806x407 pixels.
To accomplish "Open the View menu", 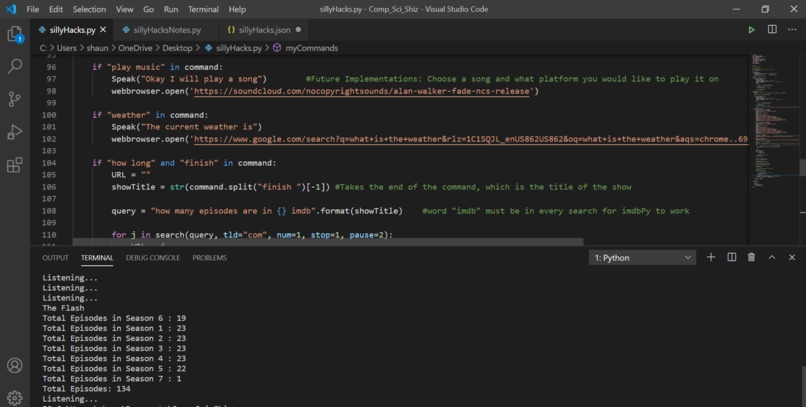I will coord(124,9).
